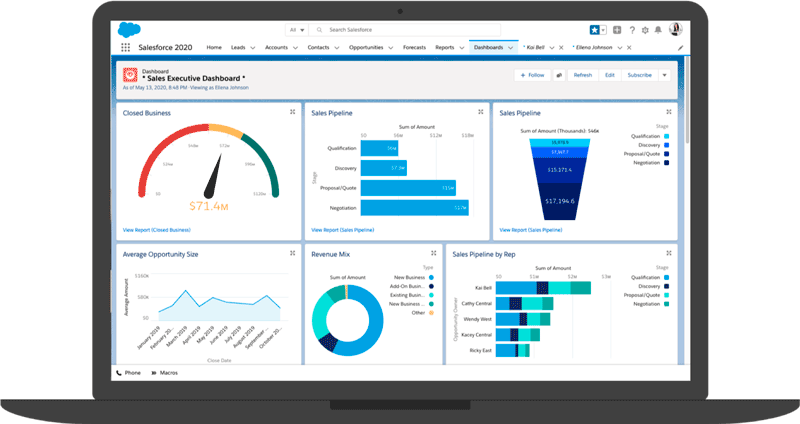This screenshot has width=800, height=424.
Task: Click the user avatar profile picture
Action: point(676,30)
